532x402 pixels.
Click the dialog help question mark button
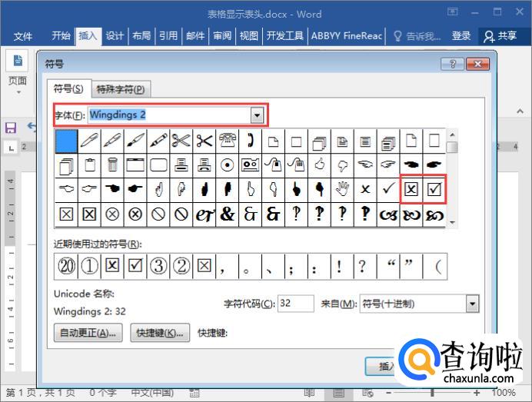click(452, 64)
